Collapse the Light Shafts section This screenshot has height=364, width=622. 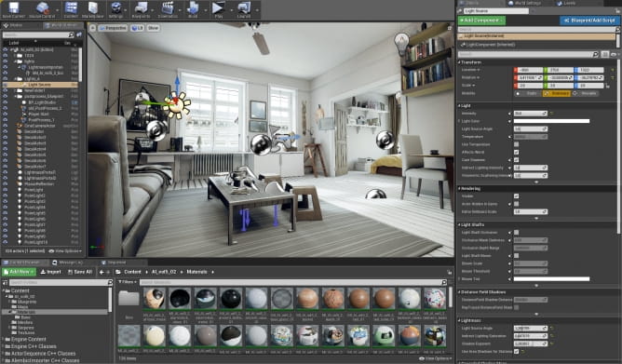coord(459,225)
